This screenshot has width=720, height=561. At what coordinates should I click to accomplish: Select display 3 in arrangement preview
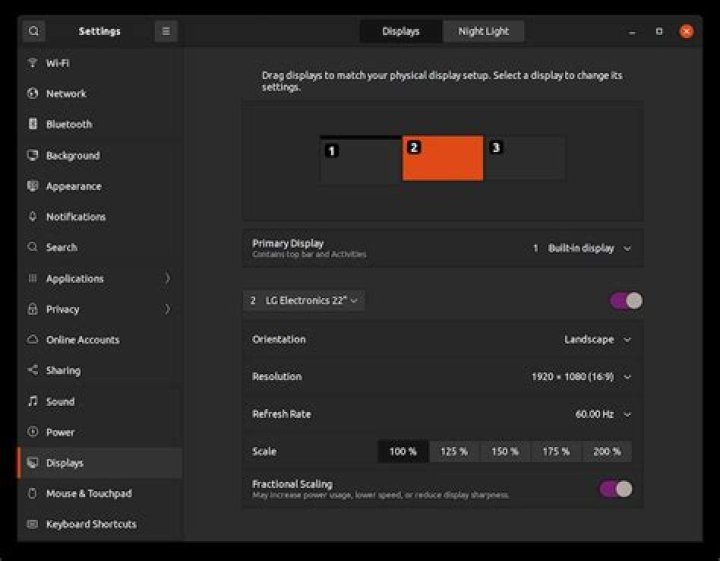[524, 158]
